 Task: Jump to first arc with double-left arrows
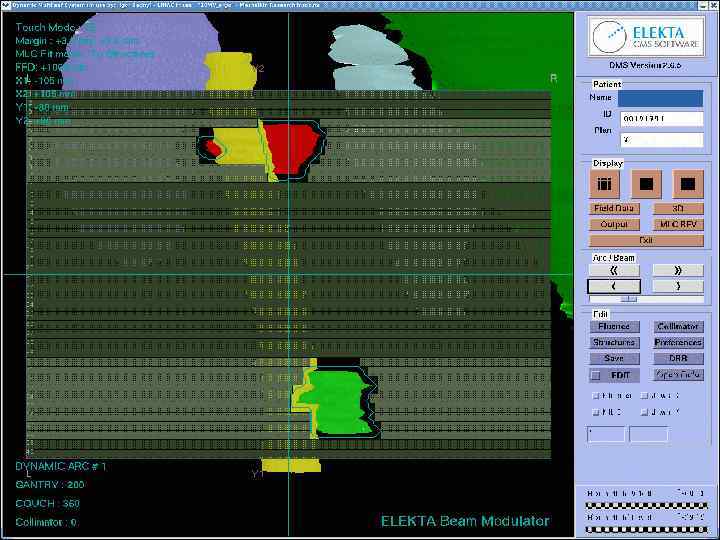614,270
